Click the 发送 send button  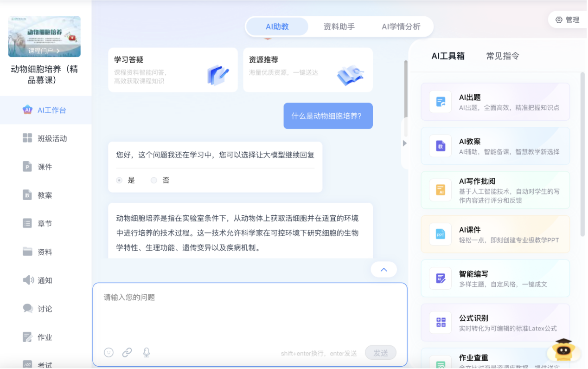(x=380, y=352)
